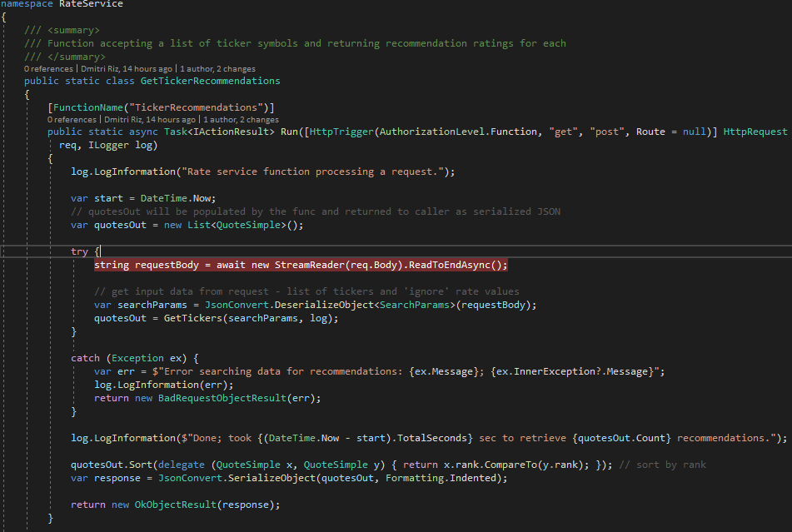Click the HttpRequest parameter type
The width and height of the screenshot is (792, 532).
tap(755, 132)
